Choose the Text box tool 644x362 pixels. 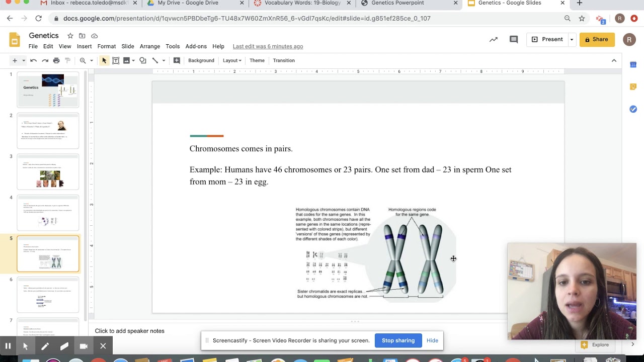(x=116, y=60)
